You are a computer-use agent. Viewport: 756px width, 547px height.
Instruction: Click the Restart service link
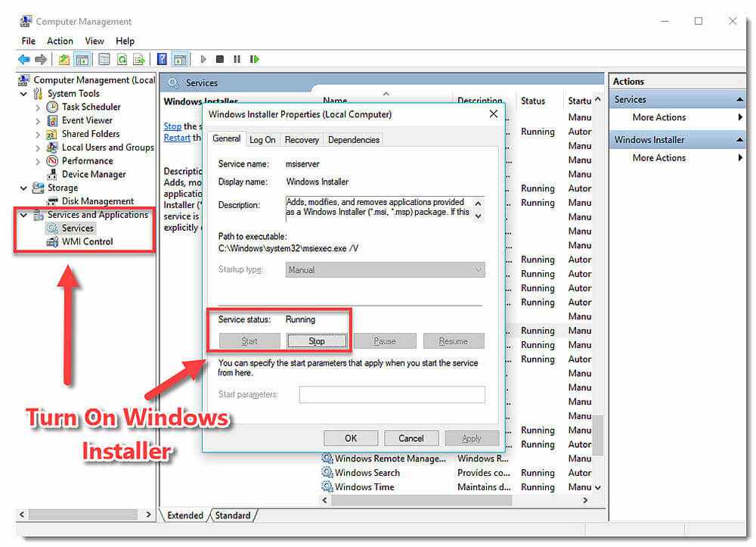pos(177,138)
